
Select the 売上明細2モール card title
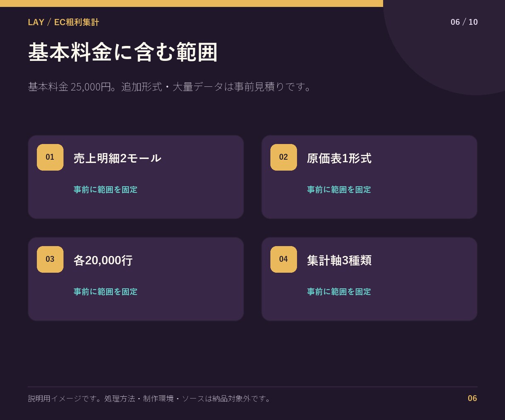point(118,158)
